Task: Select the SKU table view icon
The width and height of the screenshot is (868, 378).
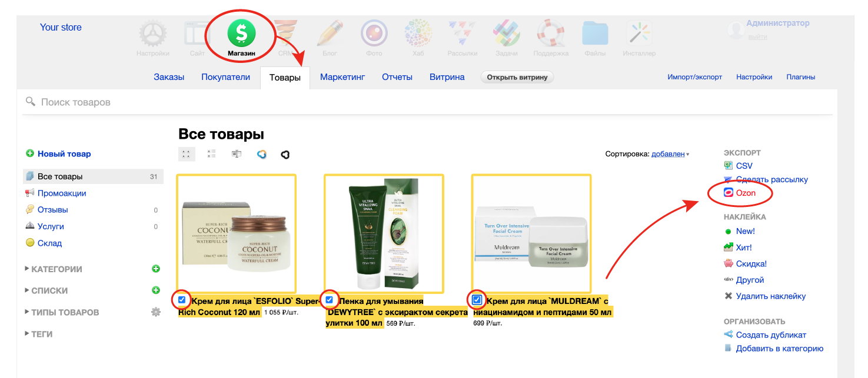Action: (x=236, y=154)
